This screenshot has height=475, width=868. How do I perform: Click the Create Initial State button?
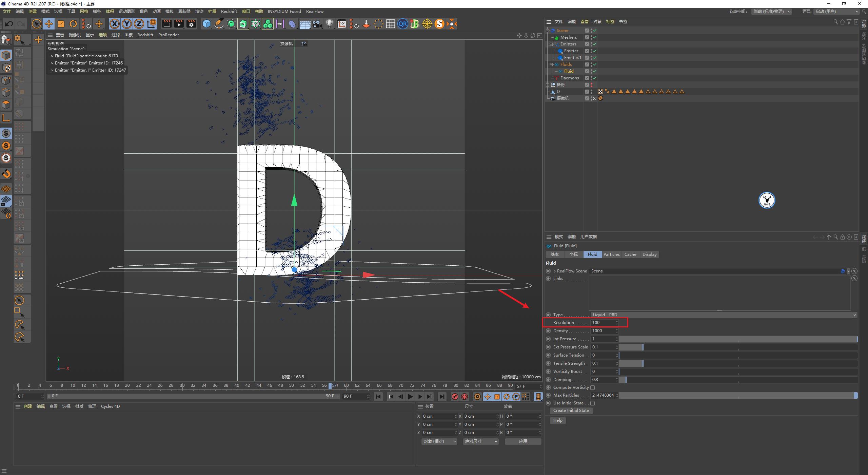click(571, 410)
